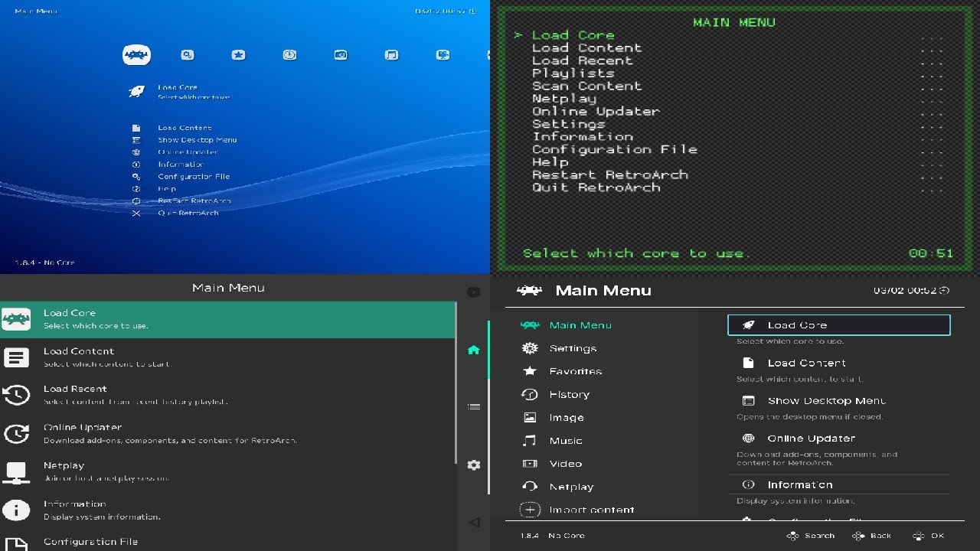The width and height of the screenshot is (980, 551).
Task: Click Import content plus icon in Ozone sidebar
Action: pyautogui.click(x=530, y=510)
